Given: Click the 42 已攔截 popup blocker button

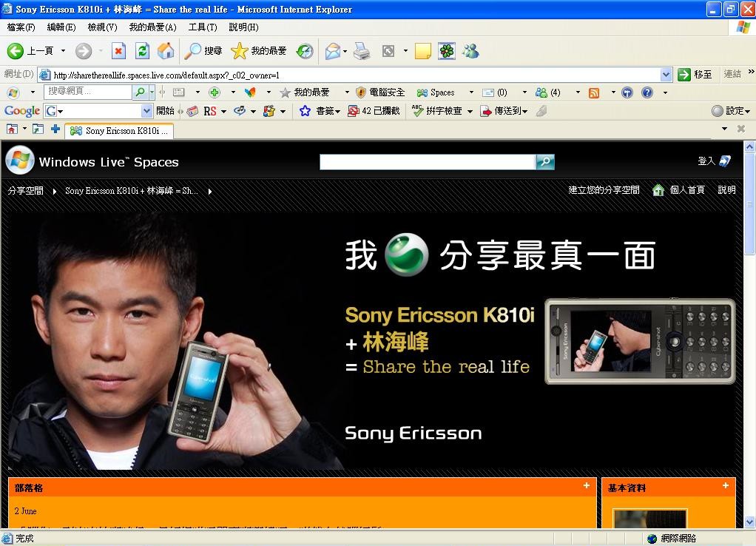Looking at the screenshot, I should click(374, 111).
